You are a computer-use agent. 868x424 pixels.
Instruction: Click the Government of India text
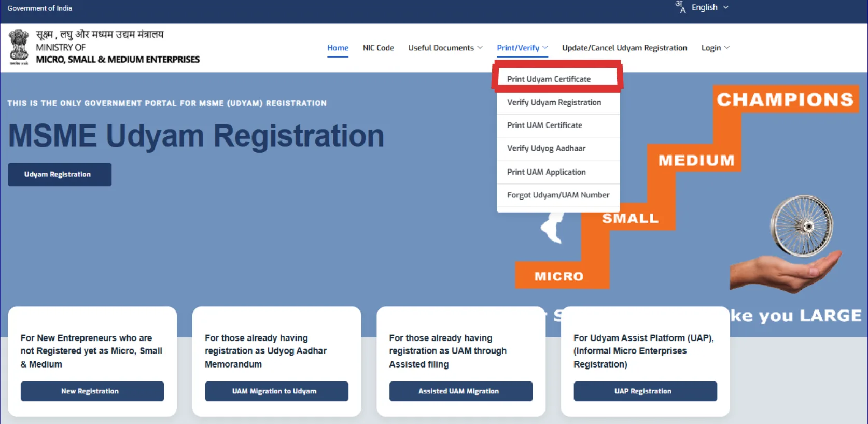(40, 8)
